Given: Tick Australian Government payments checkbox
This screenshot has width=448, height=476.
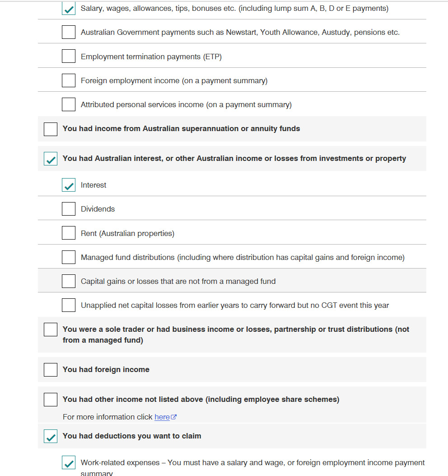Looking at the screenshot, I should pyautogui.click(x=69, y=32).
